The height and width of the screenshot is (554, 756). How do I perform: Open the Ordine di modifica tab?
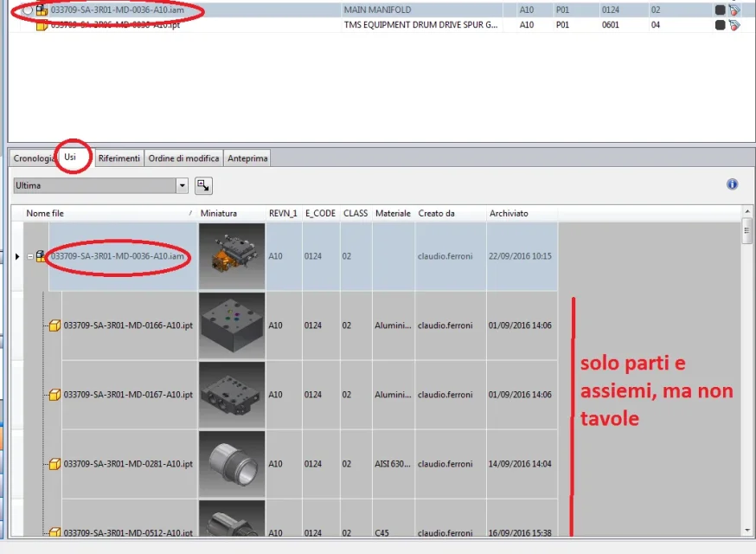(x=183, y=158)
